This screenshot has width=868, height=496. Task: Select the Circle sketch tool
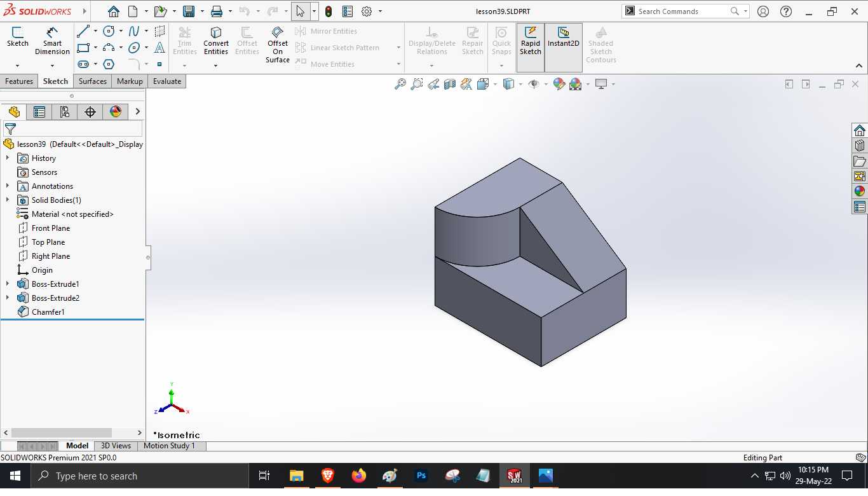pos(109,31)
